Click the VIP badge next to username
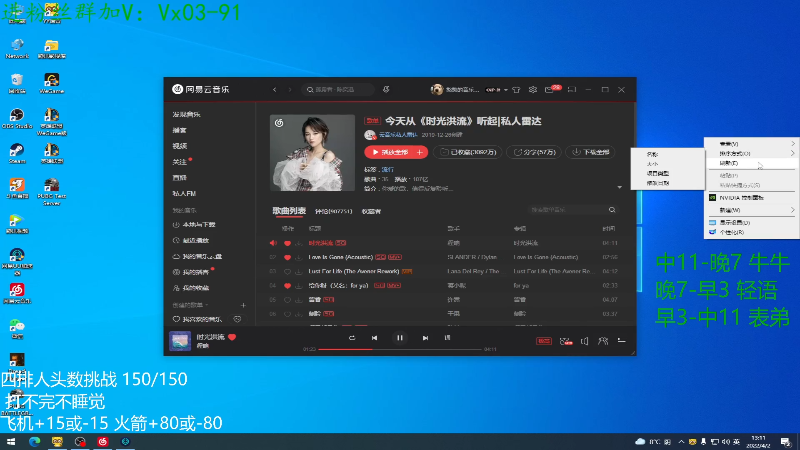 coord(493,90)
